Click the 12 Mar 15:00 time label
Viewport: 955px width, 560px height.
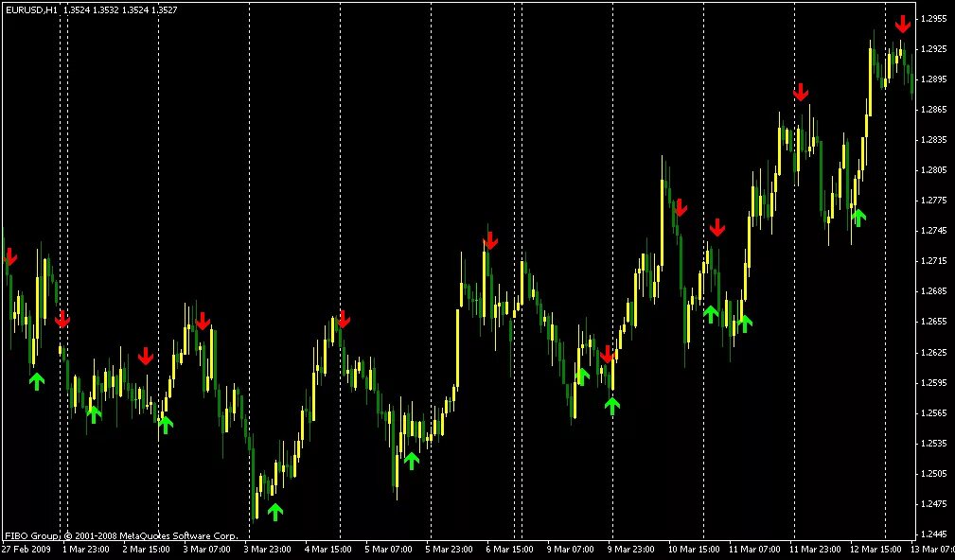pos(875,550)
